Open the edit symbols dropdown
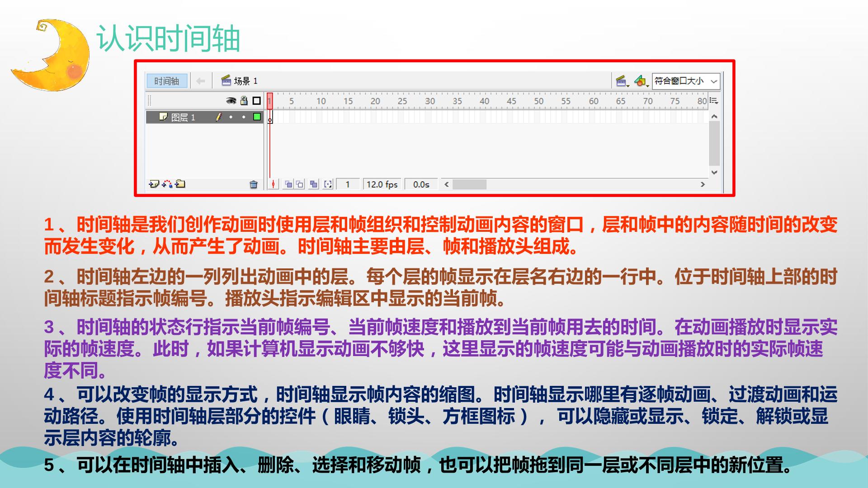This screenshot has height=488, width=868. pos(641,82)
